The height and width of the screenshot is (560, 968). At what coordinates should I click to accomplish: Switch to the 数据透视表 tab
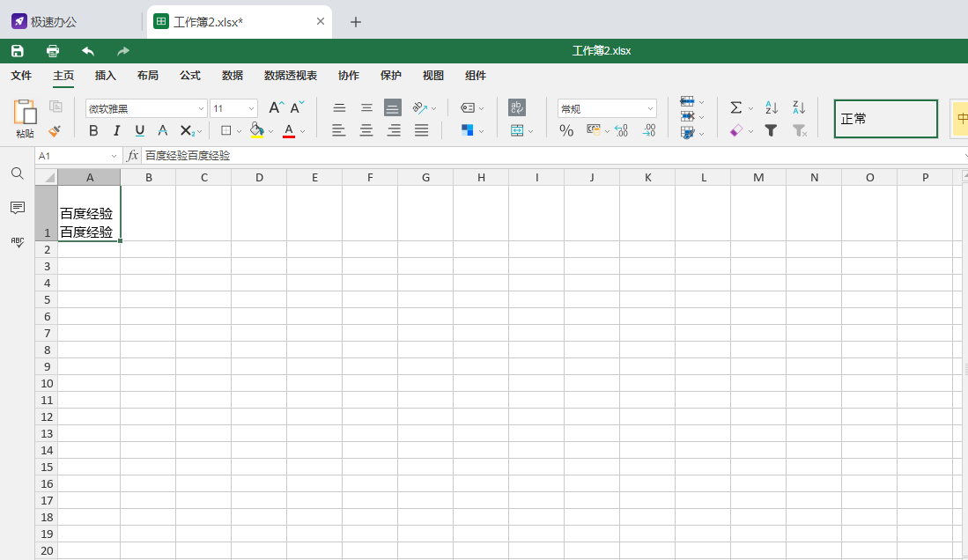pyautogui.click(x=290, y=76)
